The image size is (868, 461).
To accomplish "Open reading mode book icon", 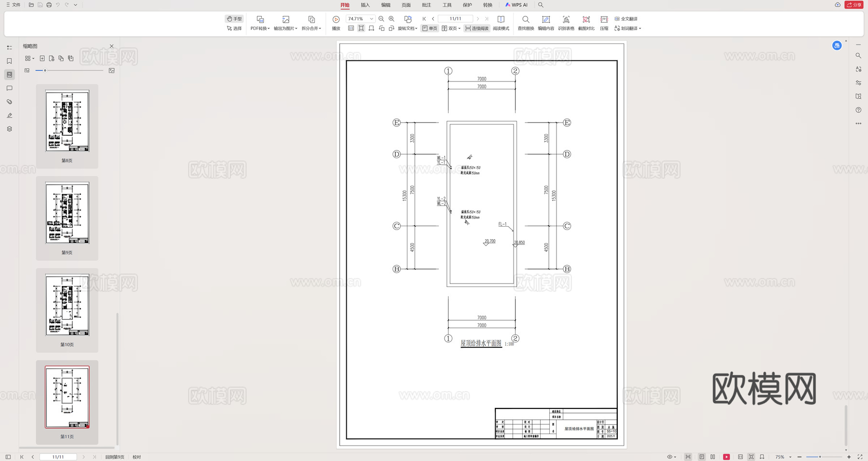I will (x=501, y=19).
